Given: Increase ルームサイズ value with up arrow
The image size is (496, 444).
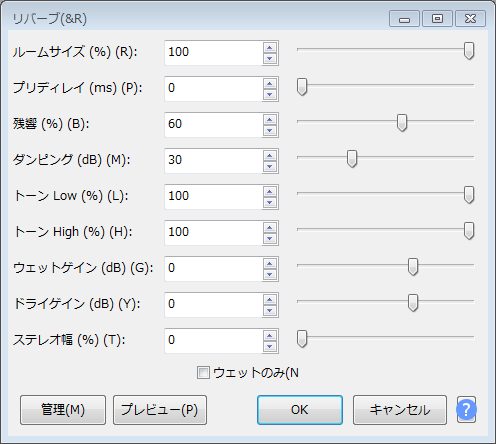Looking at the screenshot, I should [x=270, y=48].
